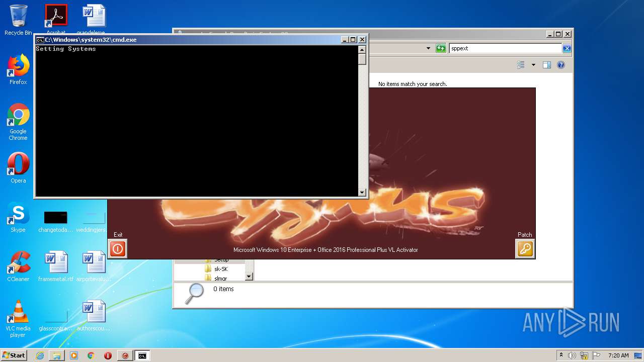
Task: Click the 7:20 AM clock
Action: [618, 355]
